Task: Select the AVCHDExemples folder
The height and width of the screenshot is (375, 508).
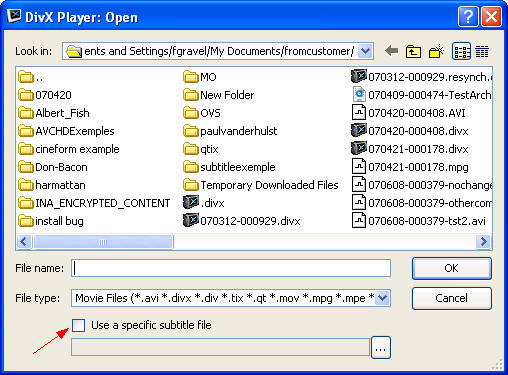Action: tap(66, 131)
